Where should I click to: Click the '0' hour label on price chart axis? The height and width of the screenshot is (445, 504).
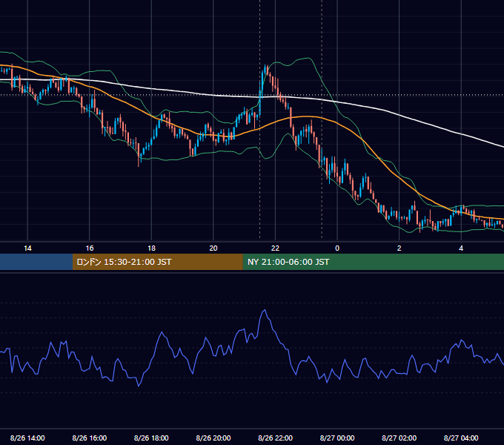click(x=337, y=248)
